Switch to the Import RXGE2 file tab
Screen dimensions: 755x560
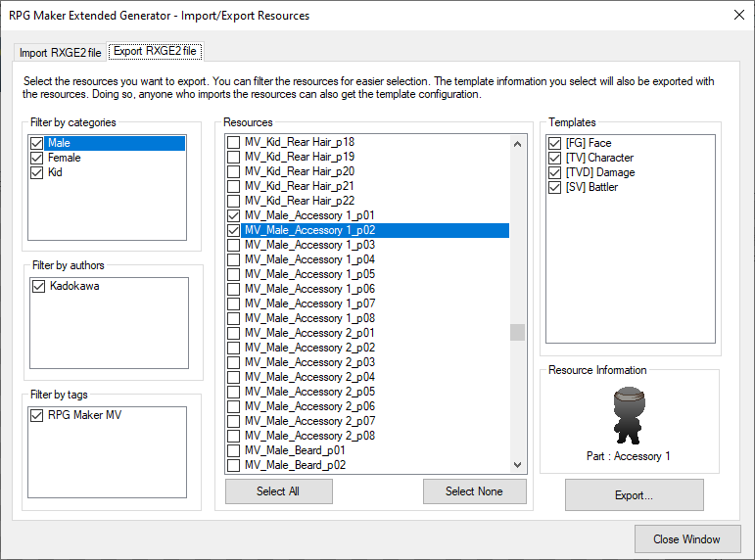60,53
